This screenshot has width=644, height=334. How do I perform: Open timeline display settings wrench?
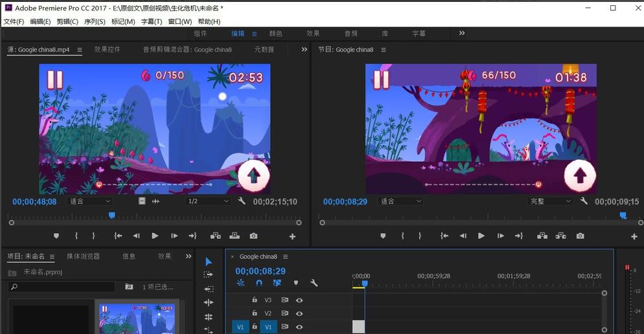point(314,283)
